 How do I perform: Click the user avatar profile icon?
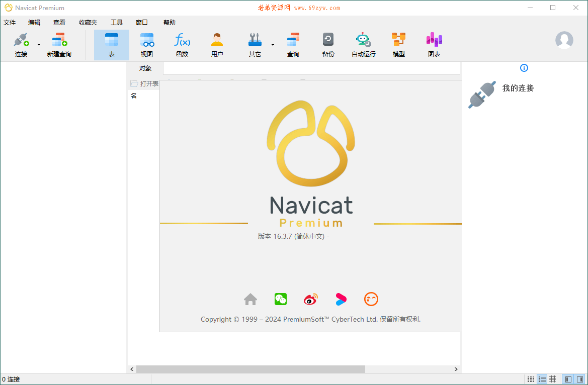click(564, 40)
